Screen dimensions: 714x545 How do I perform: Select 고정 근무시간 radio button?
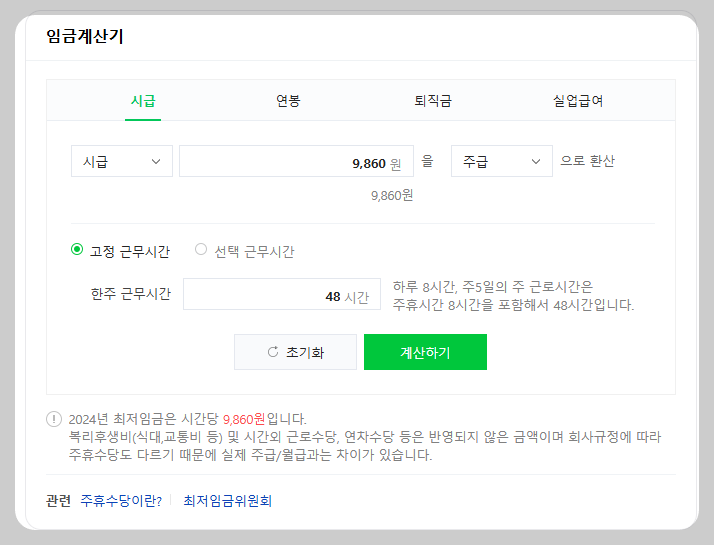pyautogui.click(x=77, y=250)
